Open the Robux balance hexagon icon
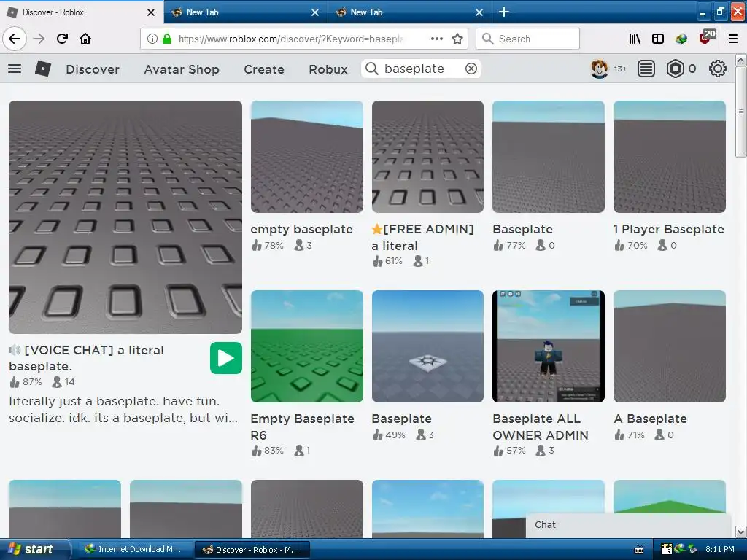The image size is (747, 560). point(675,69)
